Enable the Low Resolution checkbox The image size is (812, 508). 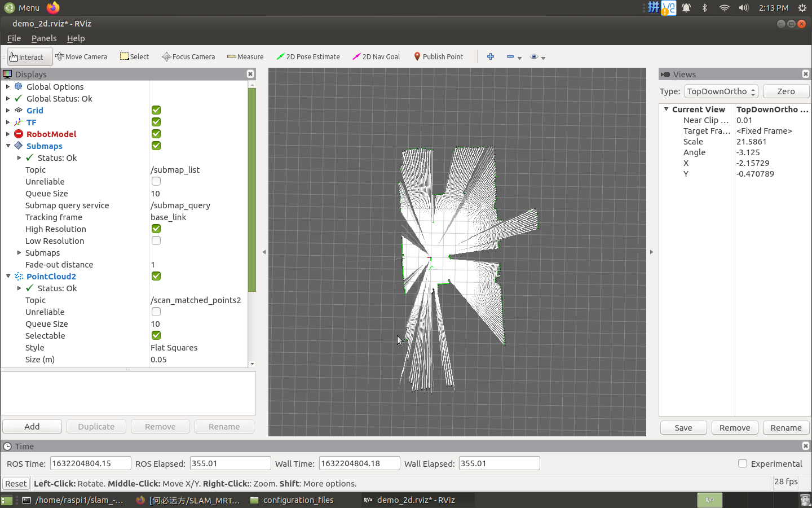(x=156, y=240)
